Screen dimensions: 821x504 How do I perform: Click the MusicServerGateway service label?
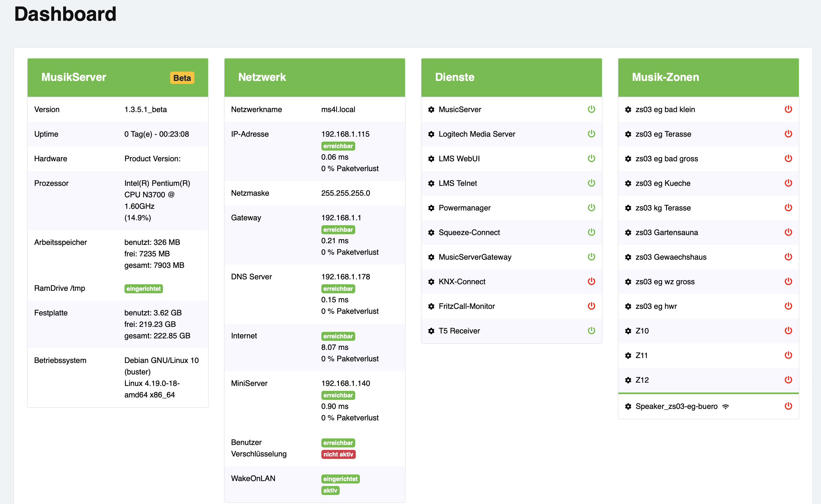[474, 257]
